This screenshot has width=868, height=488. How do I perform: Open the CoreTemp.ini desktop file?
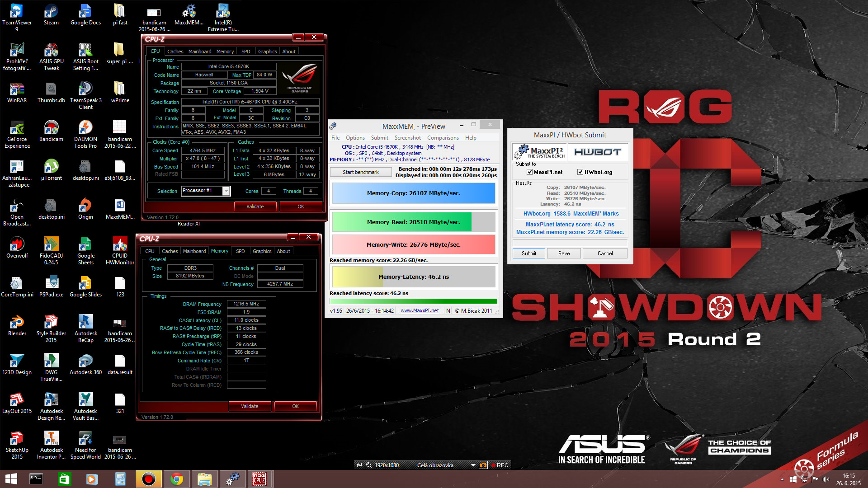17,287
